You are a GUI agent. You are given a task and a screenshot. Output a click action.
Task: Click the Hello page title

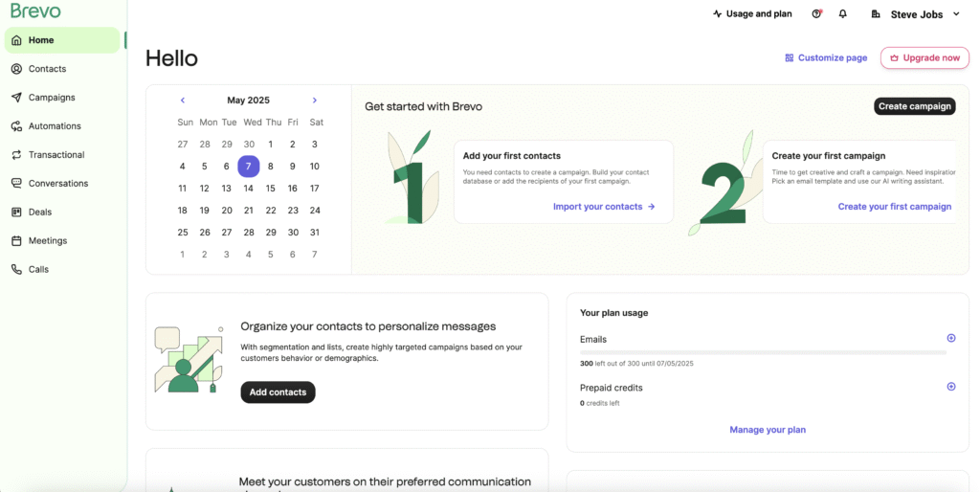pyautogui.click(x=172, y=58)
